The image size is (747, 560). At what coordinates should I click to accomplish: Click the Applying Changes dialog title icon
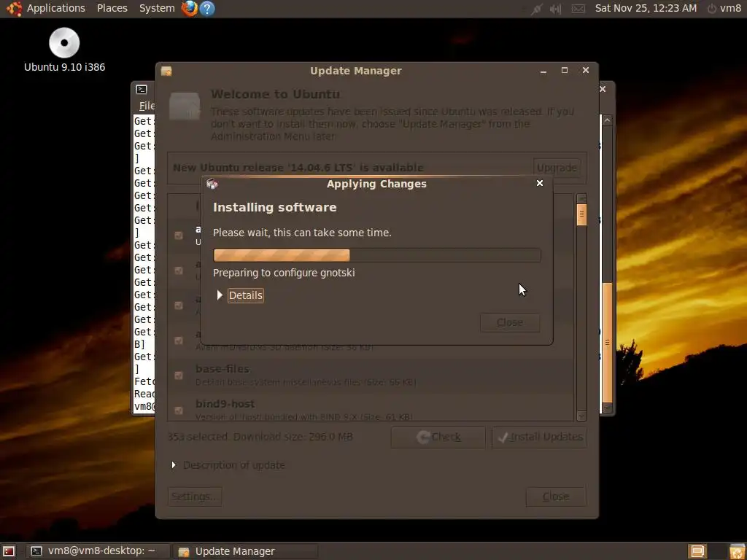212,184
